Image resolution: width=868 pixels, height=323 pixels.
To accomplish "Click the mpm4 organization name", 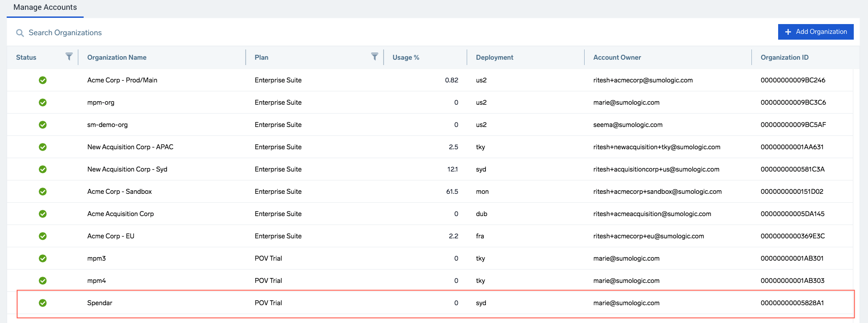I will tap(97, 281).
